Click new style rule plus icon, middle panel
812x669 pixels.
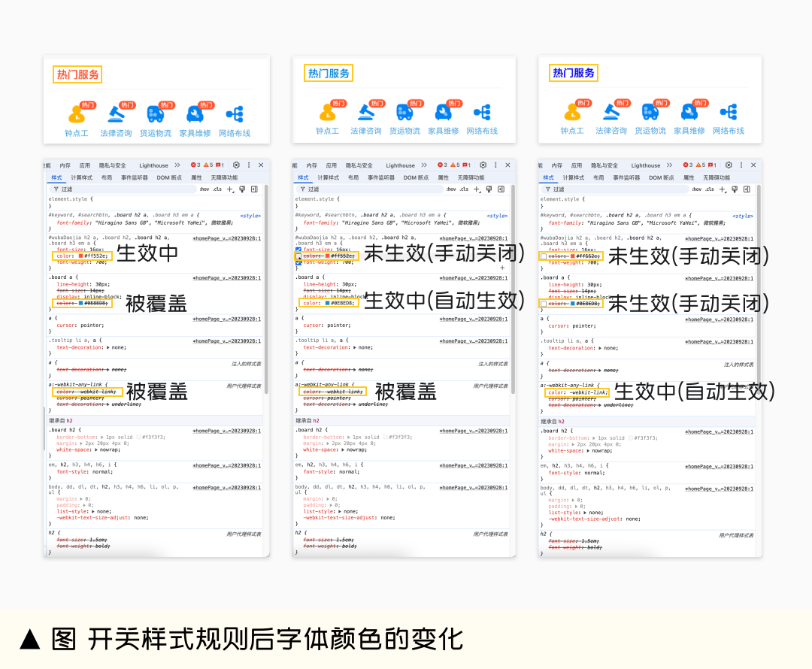[x=477, y=189]
